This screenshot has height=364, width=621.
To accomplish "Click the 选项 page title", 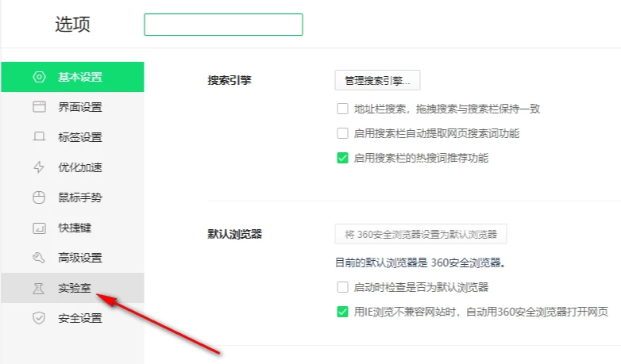I will [72, 24].
